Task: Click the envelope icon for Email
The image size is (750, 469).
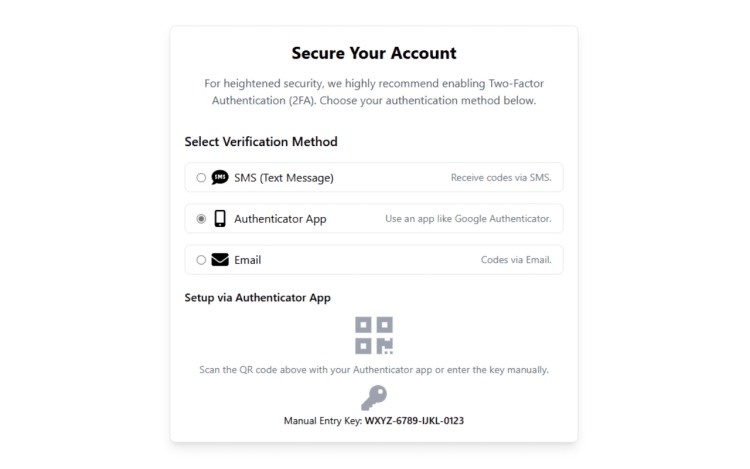Action: 220,260
